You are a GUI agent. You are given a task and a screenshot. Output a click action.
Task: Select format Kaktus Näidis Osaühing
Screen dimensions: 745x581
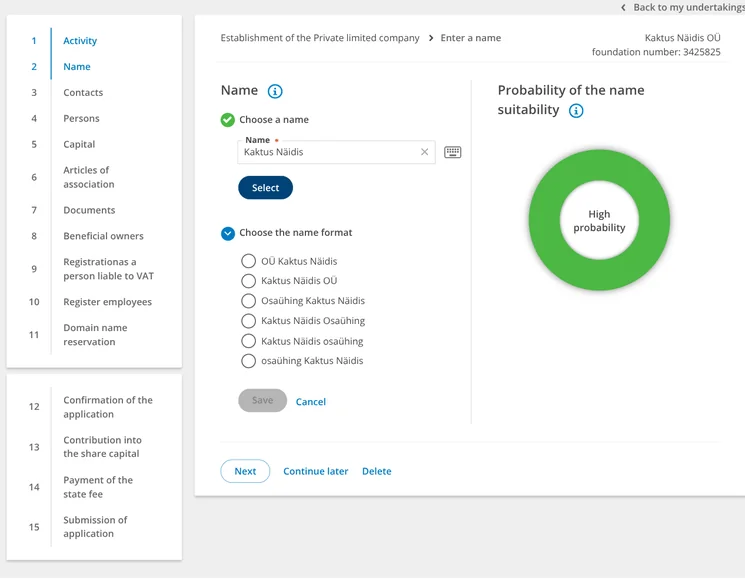point(248,321)
